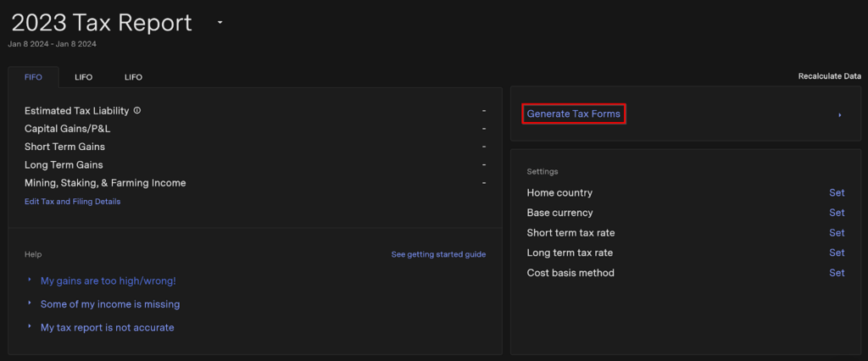Viewport: 868px width, 361px height.
Task: Set the Short term tax rate
Action: [x=837, y=232]
